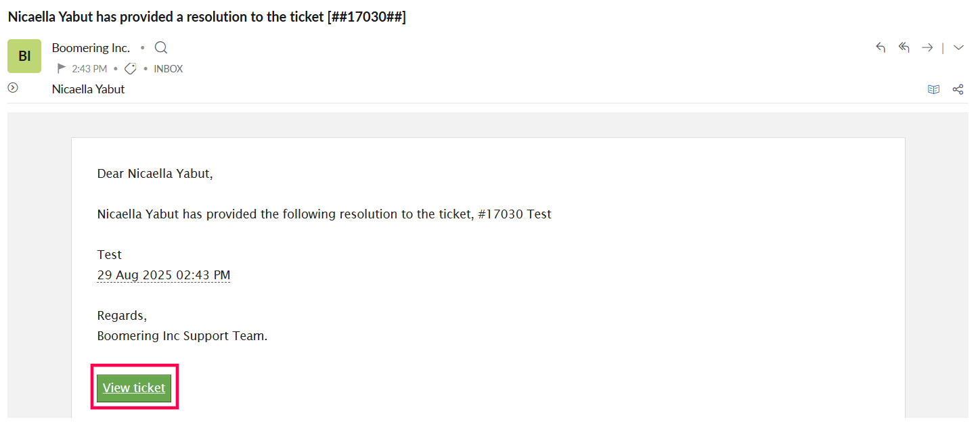Viewport: 980px width, 426px height.
Task: Click the BI sender avatar
Action: (x=24, y=56)
